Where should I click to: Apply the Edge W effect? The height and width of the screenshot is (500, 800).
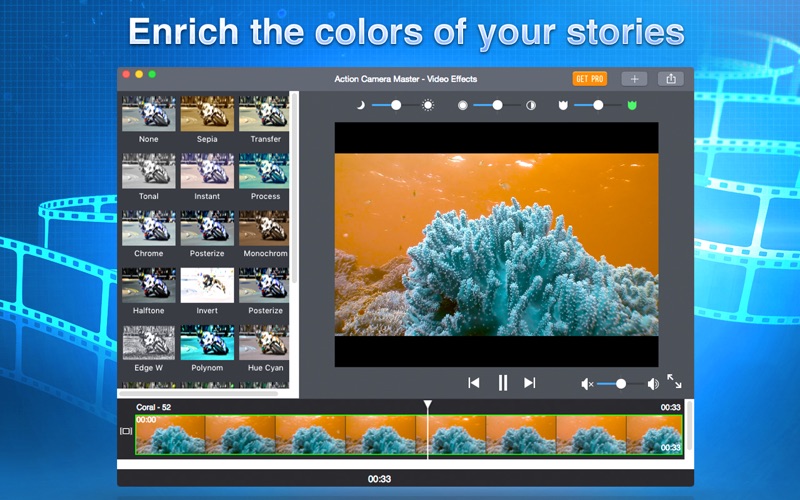pos(148,342)
